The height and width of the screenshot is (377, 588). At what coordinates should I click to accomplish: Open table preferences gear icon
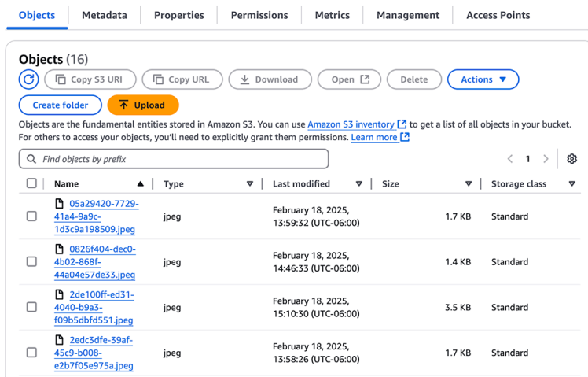(x=571, y=159)
